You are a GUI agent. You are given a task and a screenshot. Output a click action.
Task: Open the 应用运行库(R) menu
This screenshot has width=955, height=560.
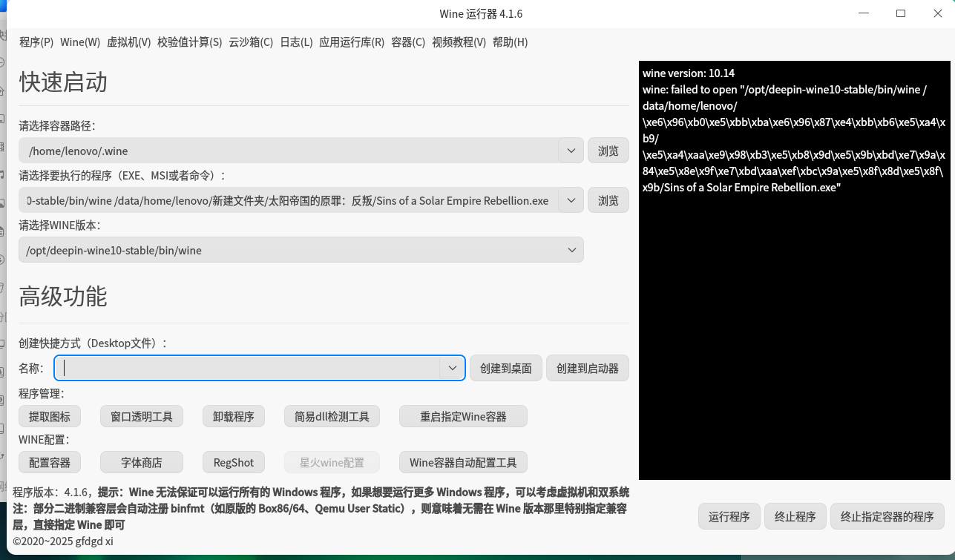click(x=352, y=42)
